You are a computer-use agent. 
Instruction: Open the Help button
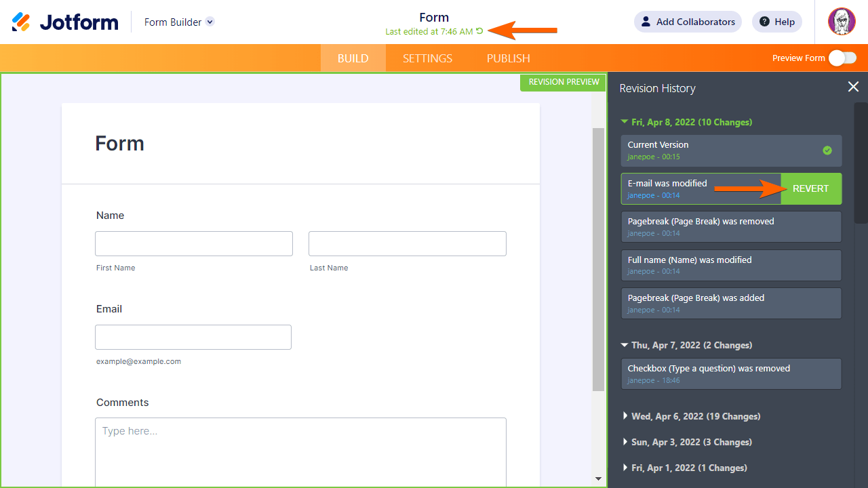coord(777,22)
